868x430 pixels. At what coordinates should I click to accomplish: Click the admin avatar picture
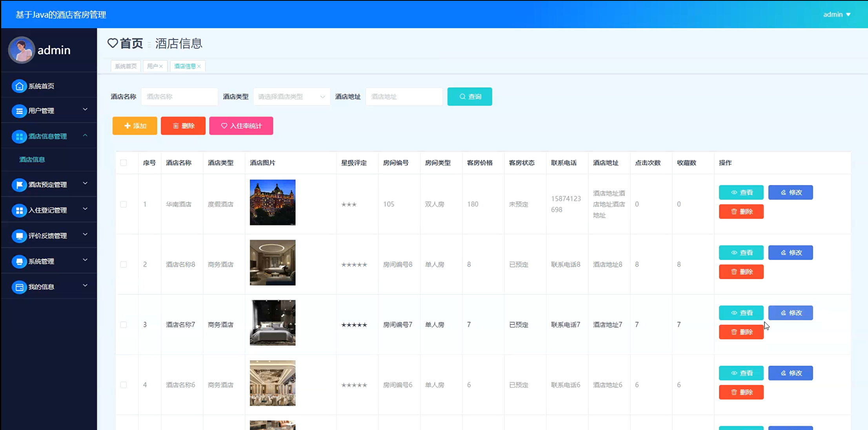22,50
